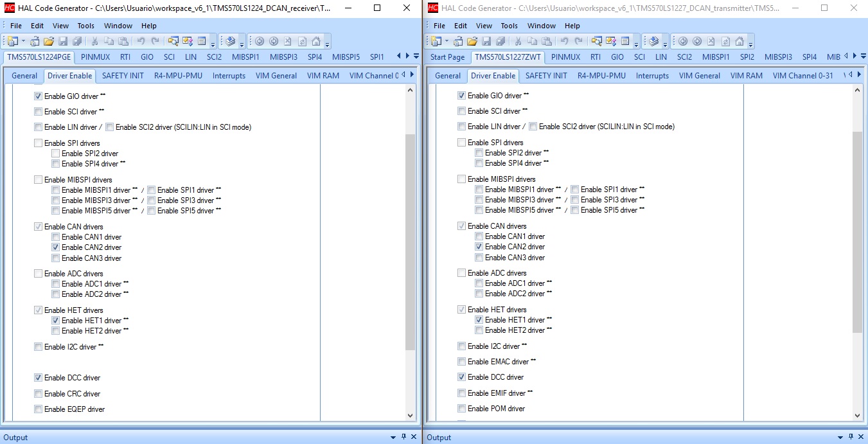
Task: Open device tab list dropdown in transmitter window
Action: click(862, 57)
